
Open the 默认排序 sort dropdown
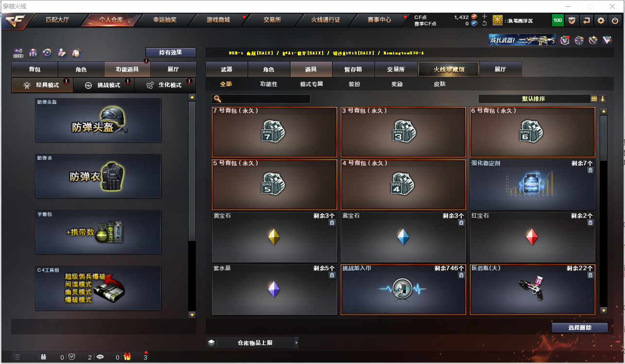[x=534, y=99]
